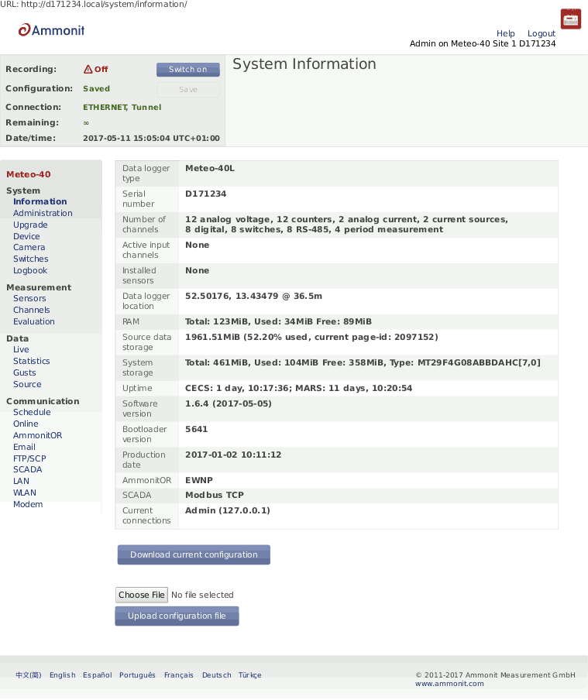
Task: Click Choose File to pick configuration
Action: click(x=142, y=595)
